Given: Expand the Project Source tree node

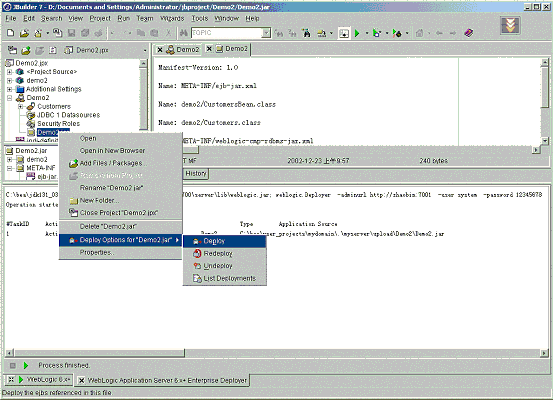Looking at the screenshot, I should 10,72.
